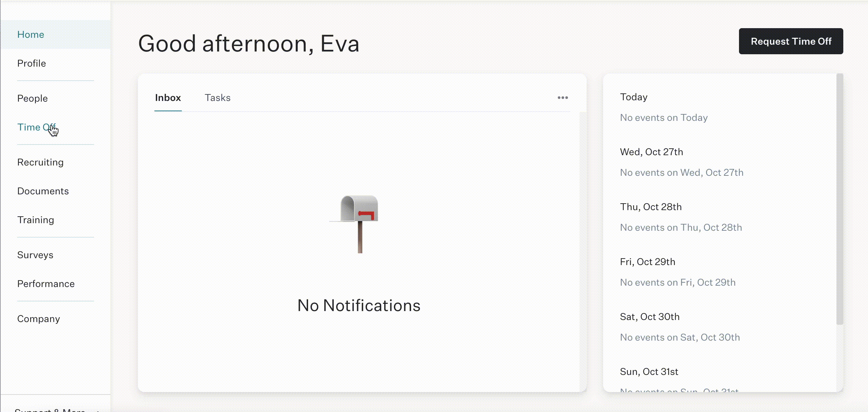Click the Request Time Off button
Screen dimensions: 868x412
(791, 41)
